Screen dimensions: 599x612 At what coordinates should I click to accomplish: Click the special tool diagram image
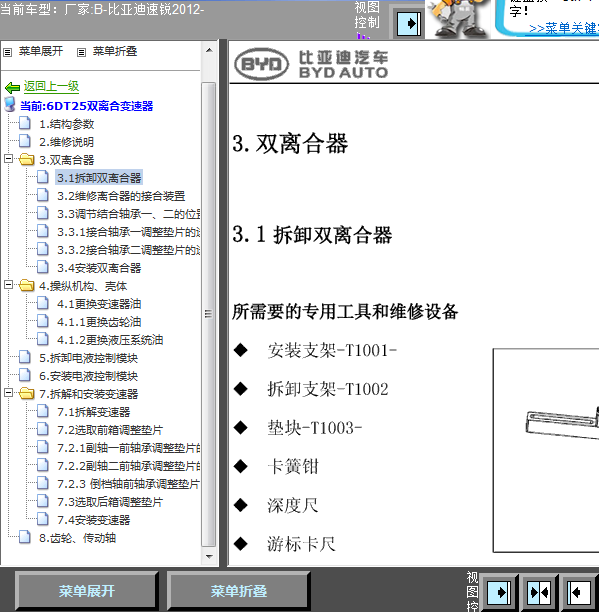pyautogui.click(x=546, y=450)
